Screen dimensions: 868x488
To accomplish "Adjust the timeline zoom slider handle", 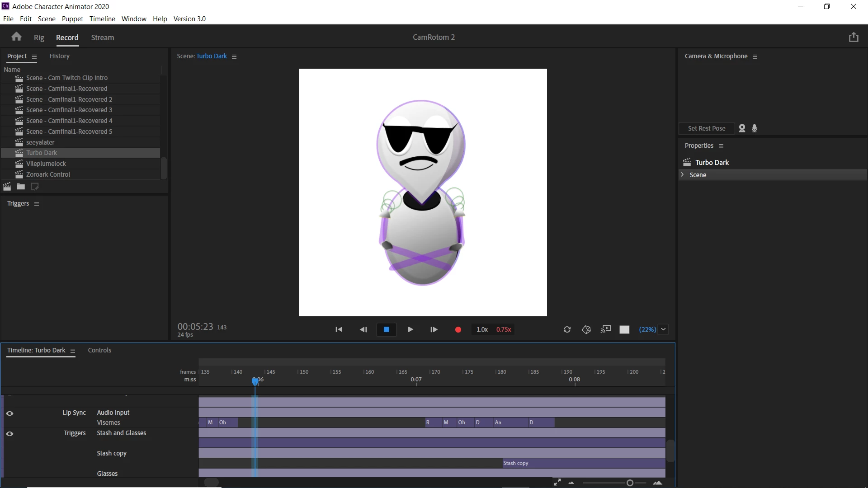I will [x=630, y=483].
